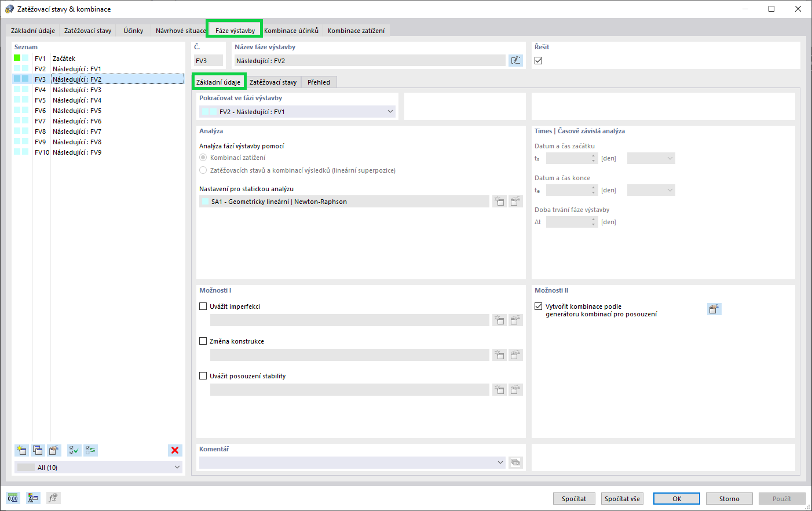Click the Použít button
Viewport: 812px width, 511px height.
tap(782, 499)
